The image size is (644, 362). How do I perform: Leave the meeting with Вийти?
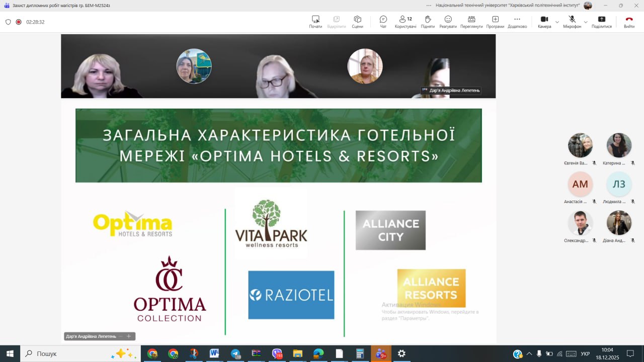[x=629, y=22]
